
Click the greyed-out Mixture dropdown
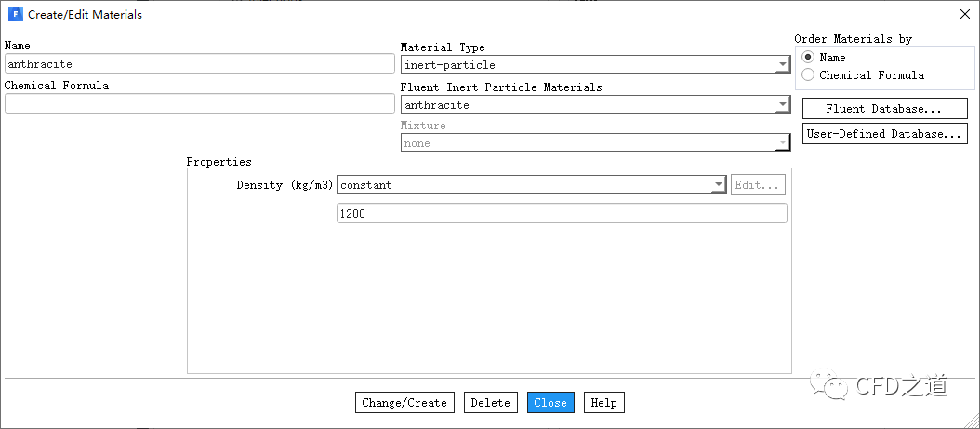click(x=595, y=143)
